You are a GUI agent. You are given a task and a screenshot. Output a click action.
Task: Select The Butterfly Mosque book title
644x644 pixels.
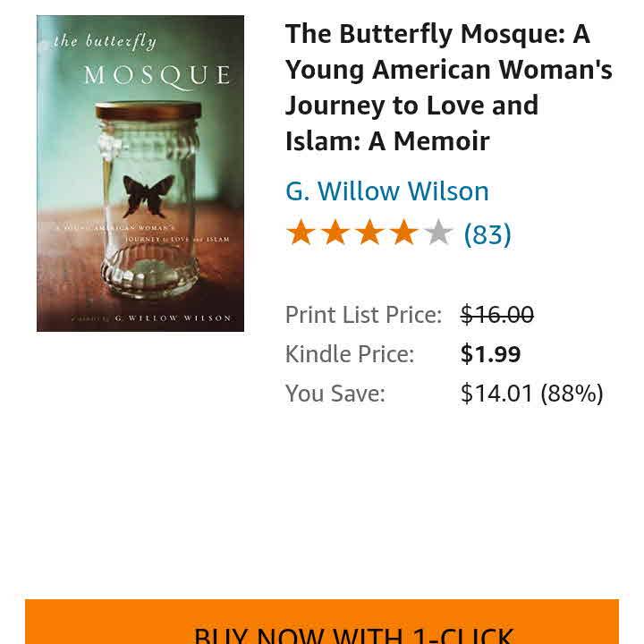point(448,87)
